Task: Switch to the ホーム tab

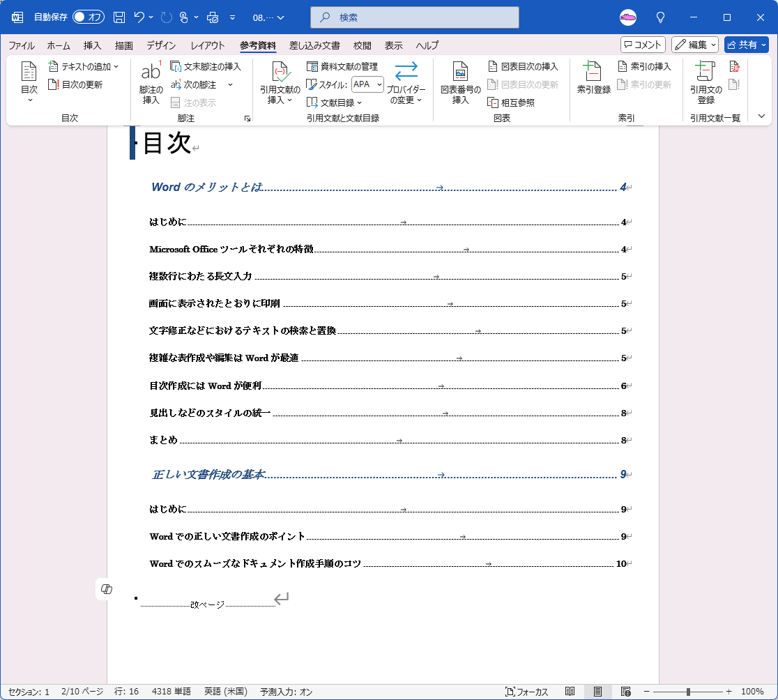Action: tap(59, 45)
